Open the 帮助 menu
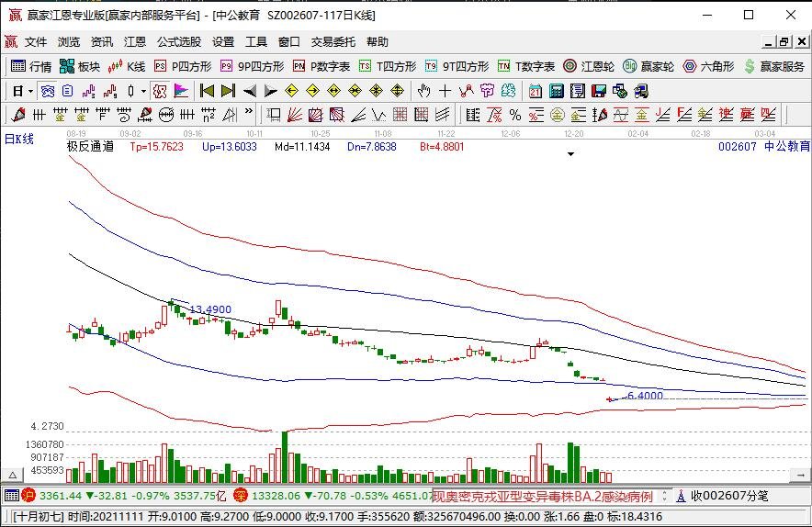 [378, 42]
